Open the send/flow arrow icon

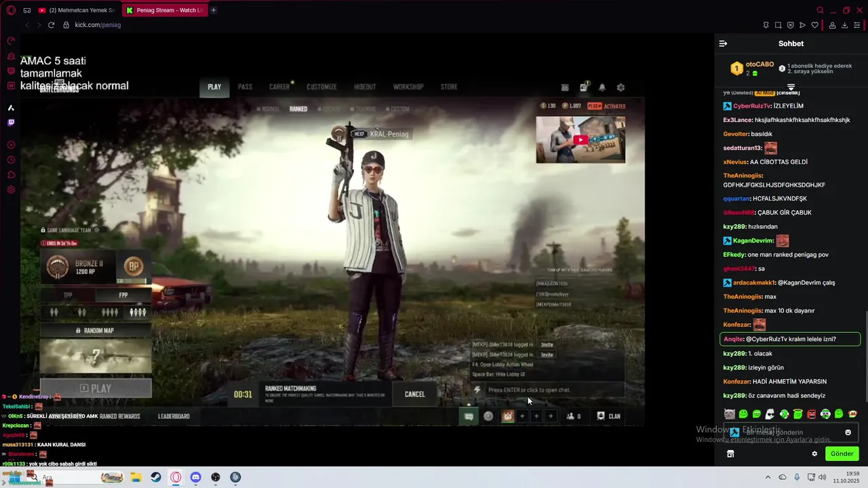click(802, 25)
